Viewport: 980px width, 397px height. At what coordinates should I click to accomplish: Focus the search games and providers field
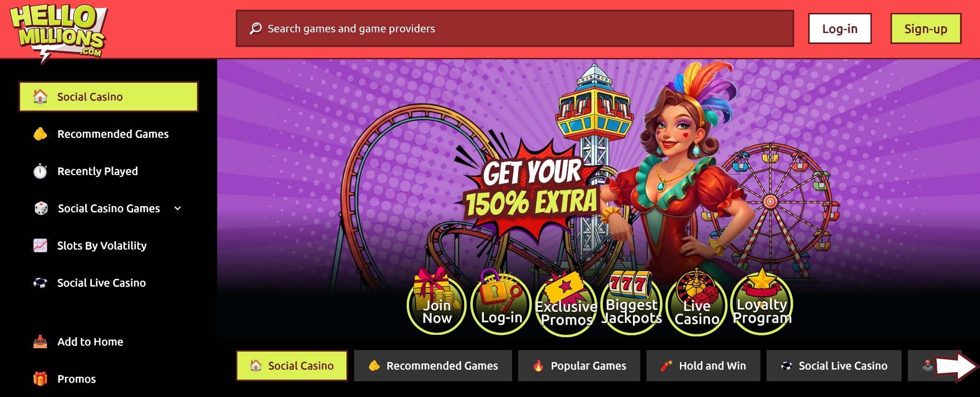click(515, 29)
